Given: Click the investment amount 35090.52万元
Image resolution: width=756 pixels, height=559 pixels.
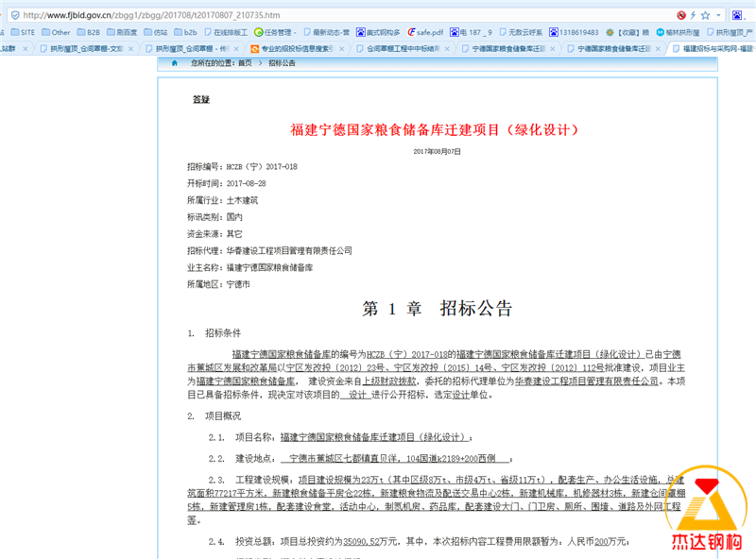Looking at the screenshot, I should [x=370, y=542].
